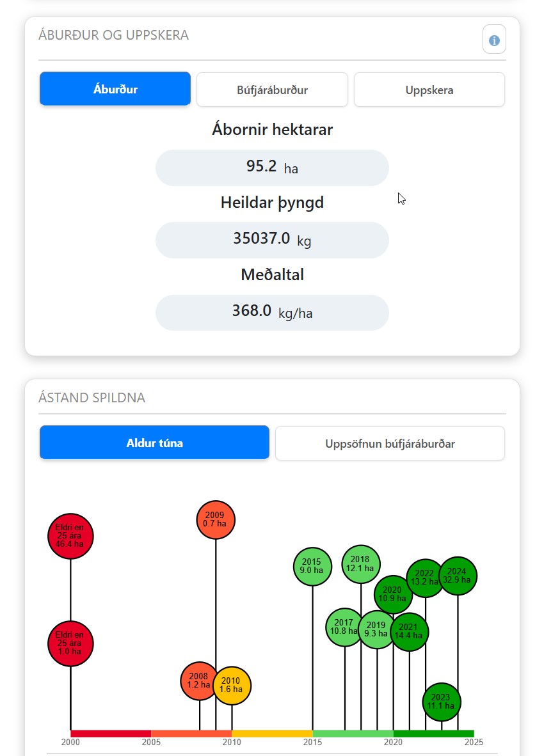Switch to the Búfjáráburður tab
Screen dimensions: 544x756
point(272,90)
